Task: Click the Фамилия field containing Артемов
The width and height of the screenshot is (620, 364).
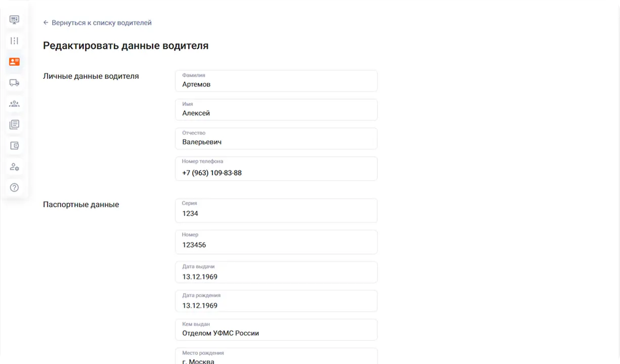Action: tap(276, 81)
